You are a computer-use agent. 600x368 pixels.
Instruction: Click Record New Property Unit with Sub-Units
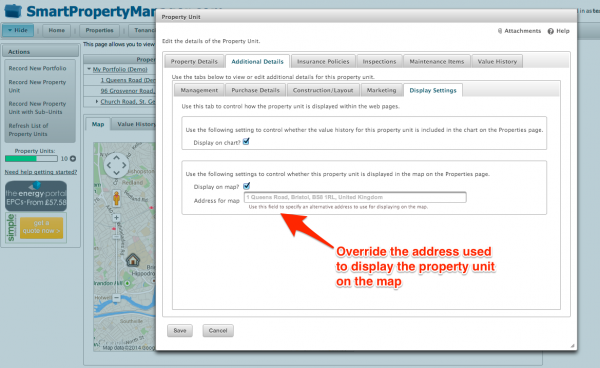point(38,107)
